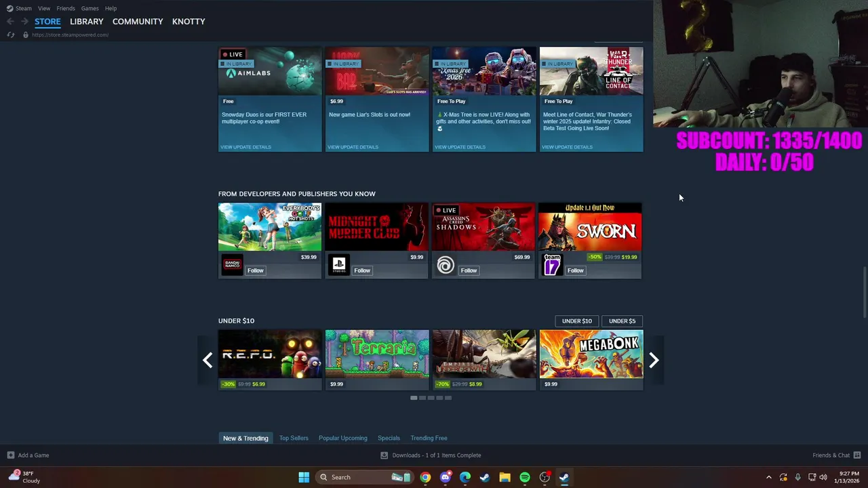This screenshot has height=488, width=868.
Task: Open Spotify from the taskbar
Action: pyautogui.click(x=525, y=477)
